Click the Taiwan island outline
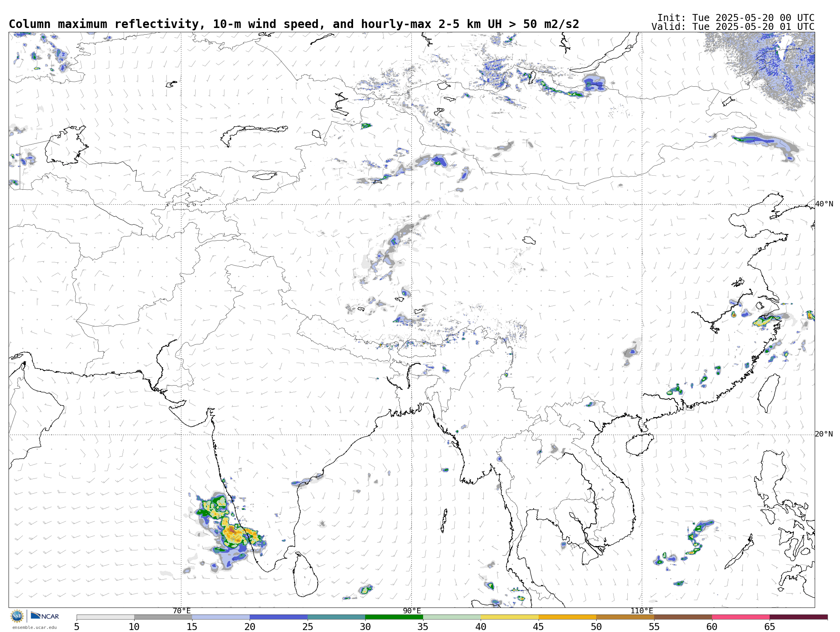This screenshot has height=632, width=840. coord(768,393)
